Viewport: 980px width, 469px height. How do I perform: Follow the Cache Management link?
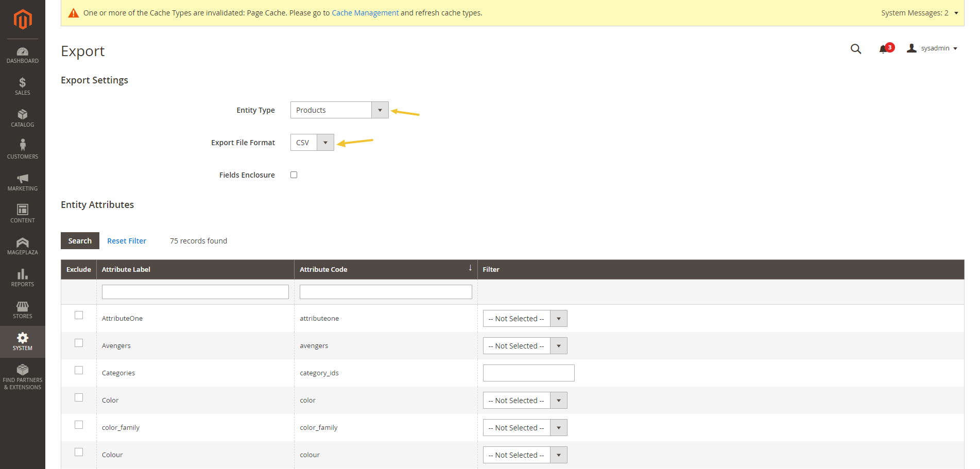click(x=365, y=13)
